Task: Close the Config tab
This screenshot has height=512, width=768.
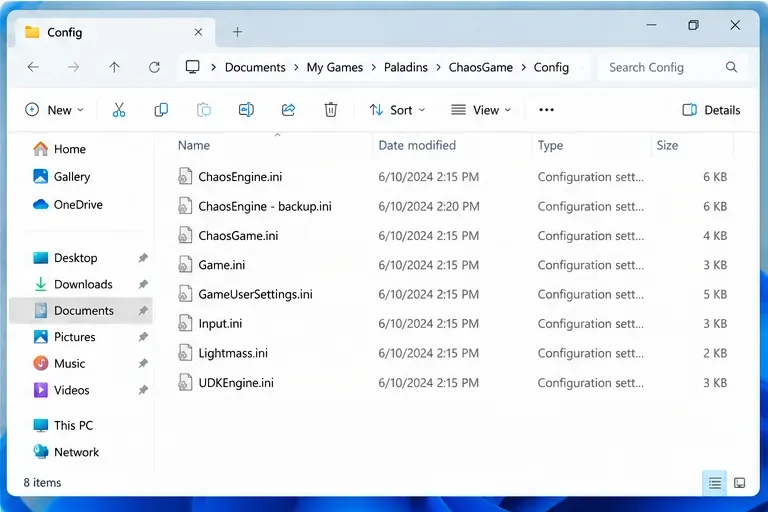Action: (x=198, y=32)
